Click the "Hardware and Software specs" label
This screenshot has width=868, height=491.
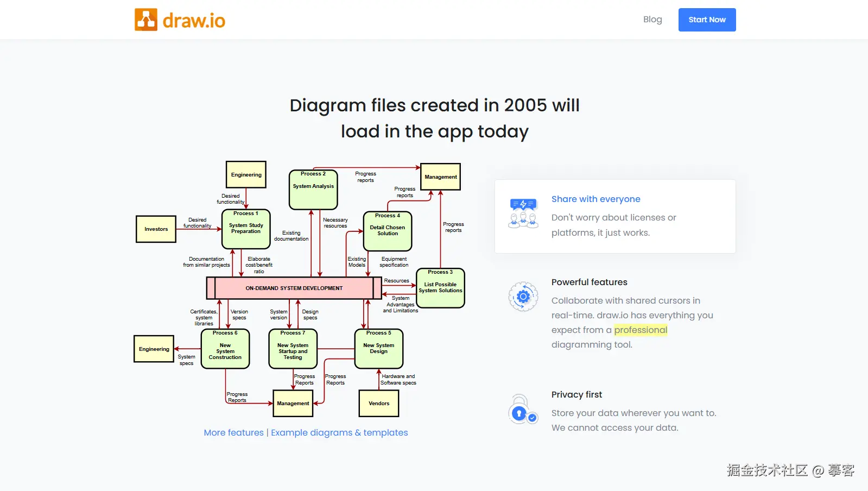pyautogui.click(x=398, y=379)
